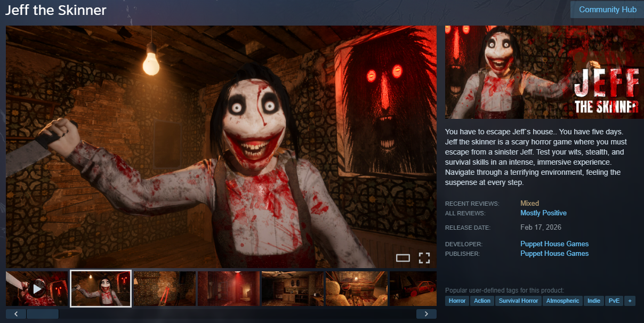Image resolution: width=644 pixels, height=323 pixels.
Task: Select the red-lit room screenshot thumbnail
Action: pyautogui.click(x=229, y=289)
